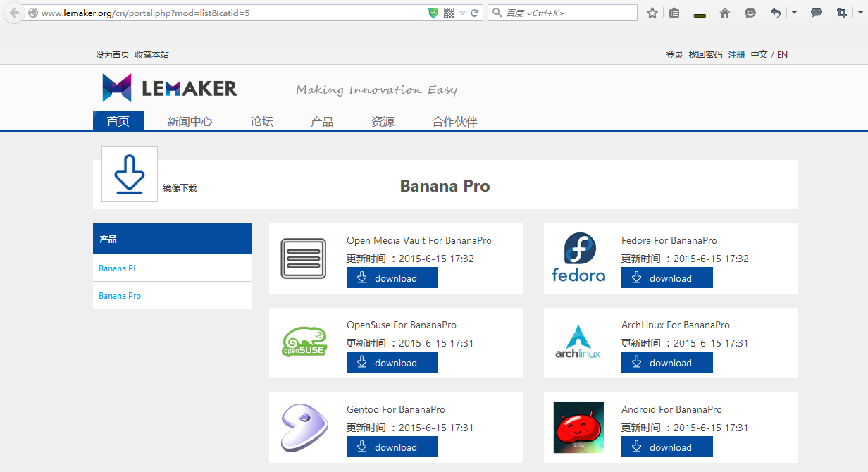Download Fedora For BananaPro image
The image size is (868, 472).
[x=667, y=278]
